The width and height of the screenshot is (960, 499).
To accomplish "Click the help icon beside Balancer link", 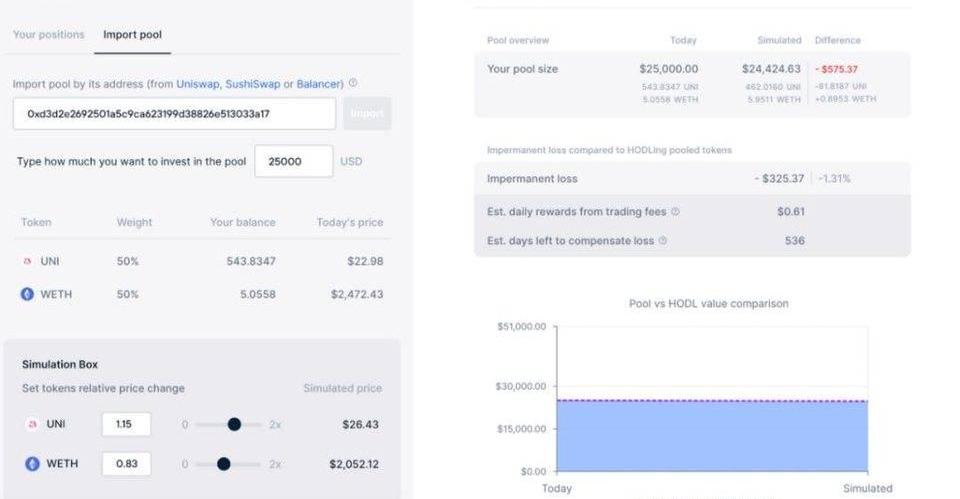I will coord(353,84).
